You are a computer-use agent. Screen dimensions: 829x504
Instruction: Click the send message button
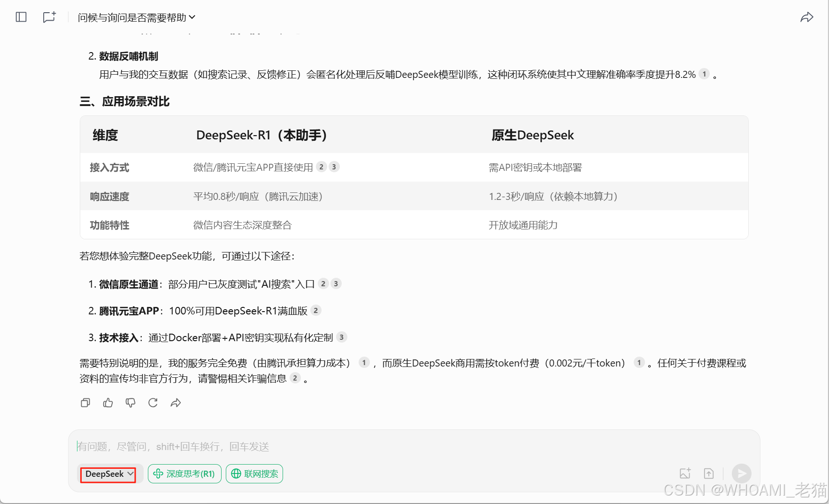[742, 473]
